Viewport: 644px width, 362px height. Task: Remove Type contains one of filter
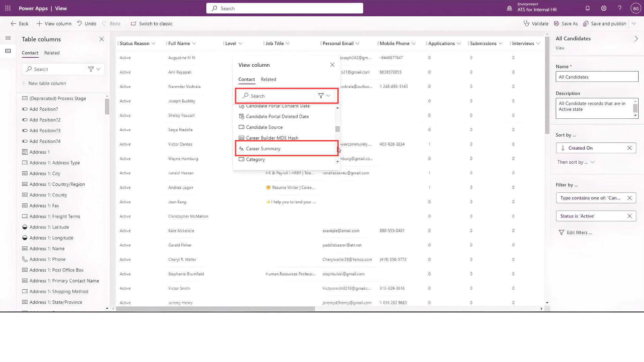pyautogui.click(x=630, y=198)
